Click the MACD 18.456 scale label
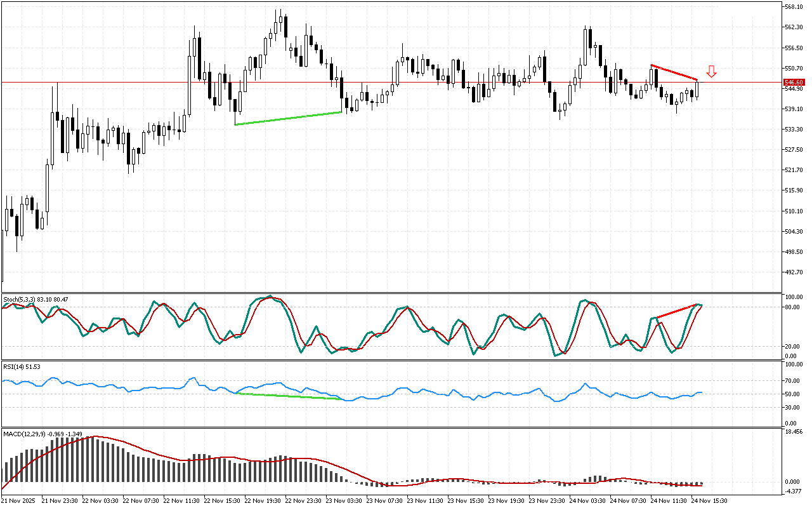 pos(794,432)
